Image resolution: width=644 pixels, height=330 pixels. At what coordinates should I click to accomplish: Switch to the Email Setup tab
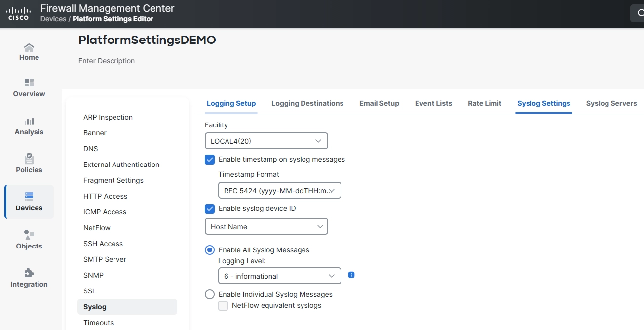pyautogui.click(x=379, y=103)
